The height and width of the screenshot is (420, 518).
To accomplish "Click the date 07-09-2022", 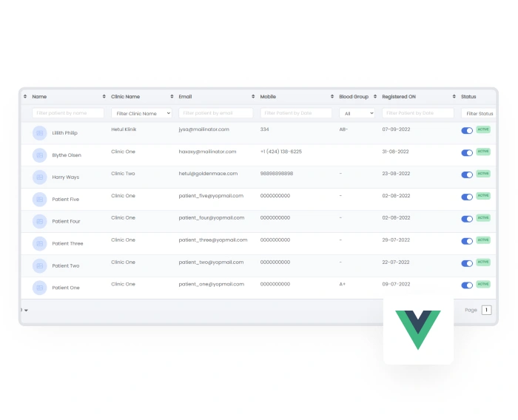I will [x=396, y=129].
